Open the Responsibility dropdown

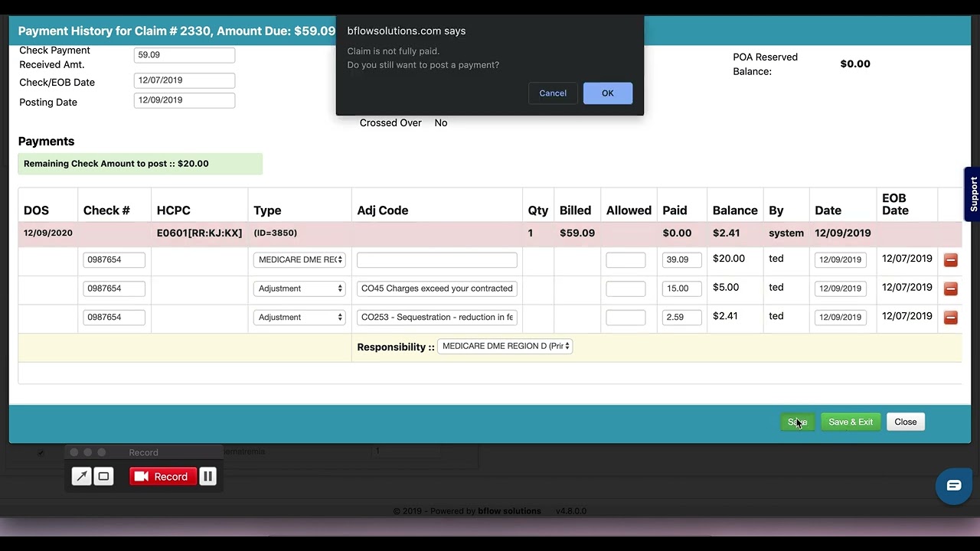click(x=505, y=346)
